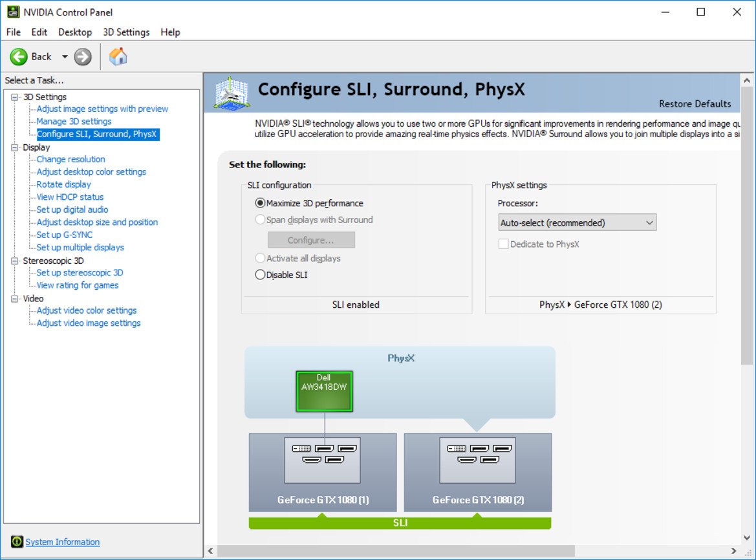The width and height of the screenshot is (756, 560).
Task: Select the Disable SLI radio button
Action: coord(261,275)
